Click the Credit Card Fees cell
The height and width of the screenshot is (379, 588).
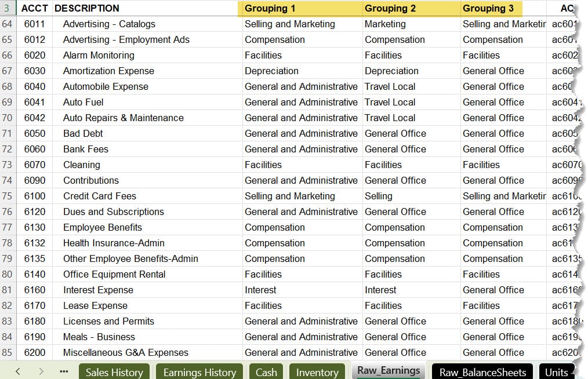coord(147,196)
